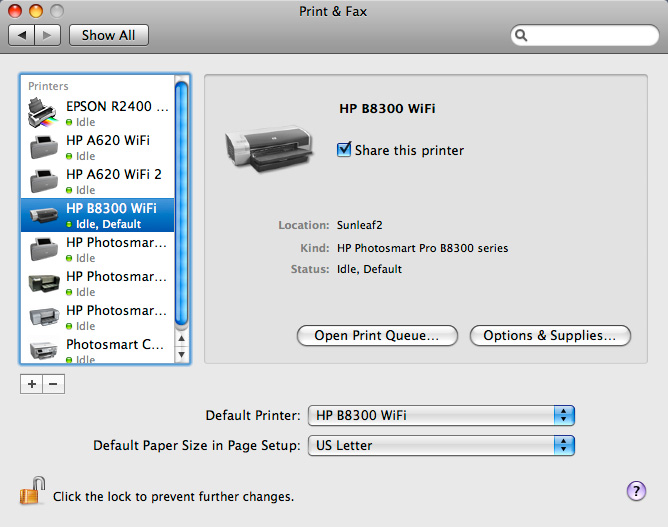Click the HP B8300 WiFi icon in list

(44, 215)
